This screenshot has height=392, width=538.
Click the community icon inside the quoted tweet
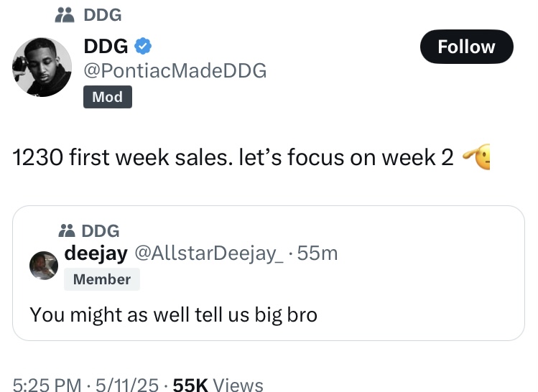68,231
